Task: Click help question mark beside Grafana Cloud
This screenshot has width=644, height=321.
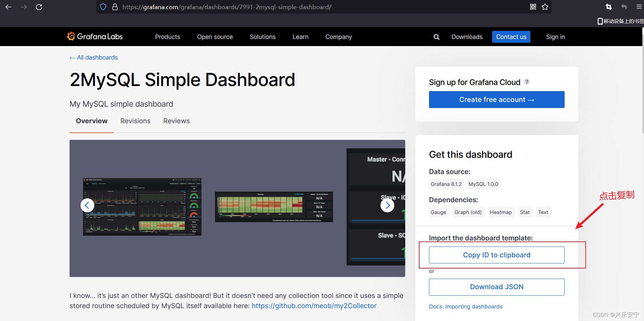Action: coord(527,82)
